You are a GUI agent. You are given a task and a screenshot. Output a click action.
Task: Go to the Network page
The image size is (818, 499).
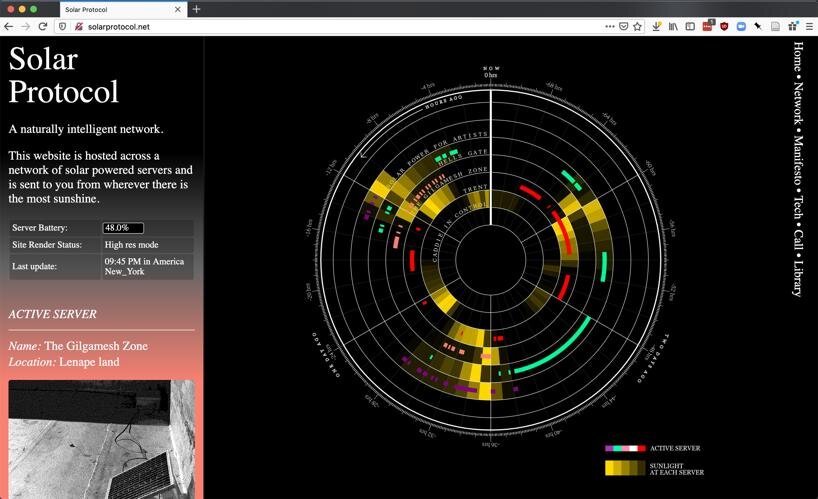pyautogui.click(x=798, y=103)
